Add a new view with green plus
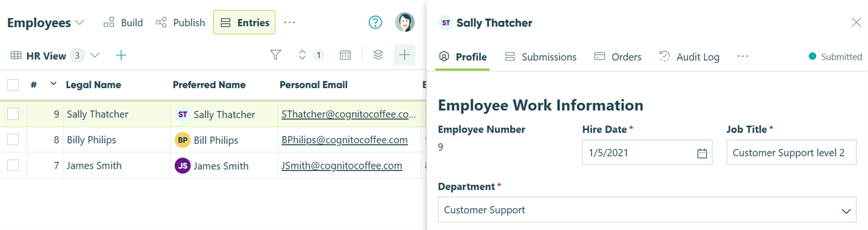 tap(121, 55)
